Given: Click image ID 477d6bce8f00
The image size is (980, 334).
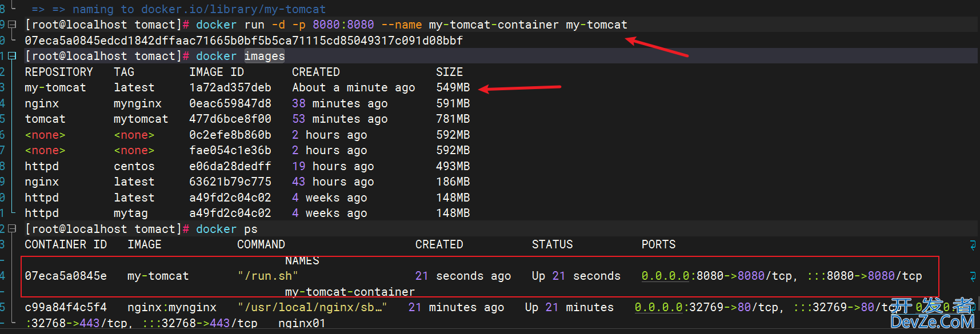Looking at the screenshot, I should click(230, 119).
